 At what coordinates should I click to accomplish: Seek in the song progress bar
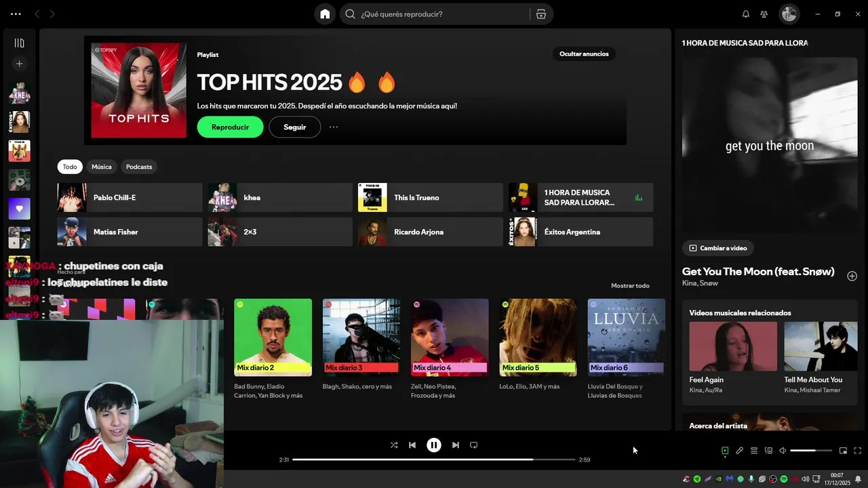point(434,460)
